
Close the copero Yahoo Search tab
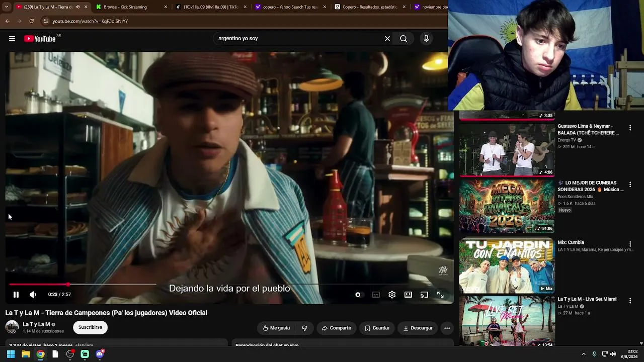(325, 7)
